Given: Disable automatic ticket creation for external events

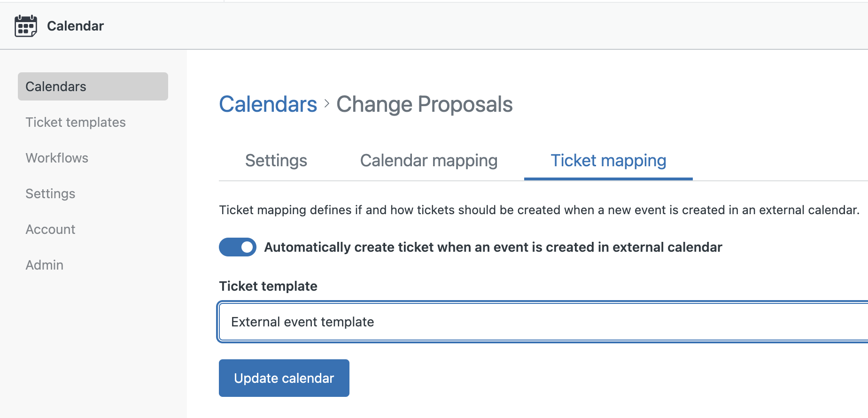Looking at the screenshot, I should [x=238, y=247].
